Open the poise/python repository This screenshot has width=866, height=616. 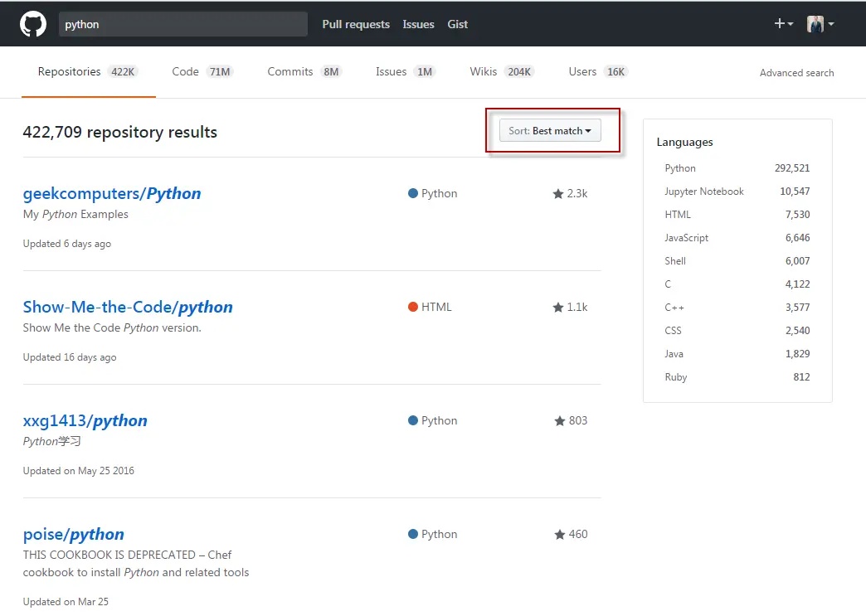[74, 534]
